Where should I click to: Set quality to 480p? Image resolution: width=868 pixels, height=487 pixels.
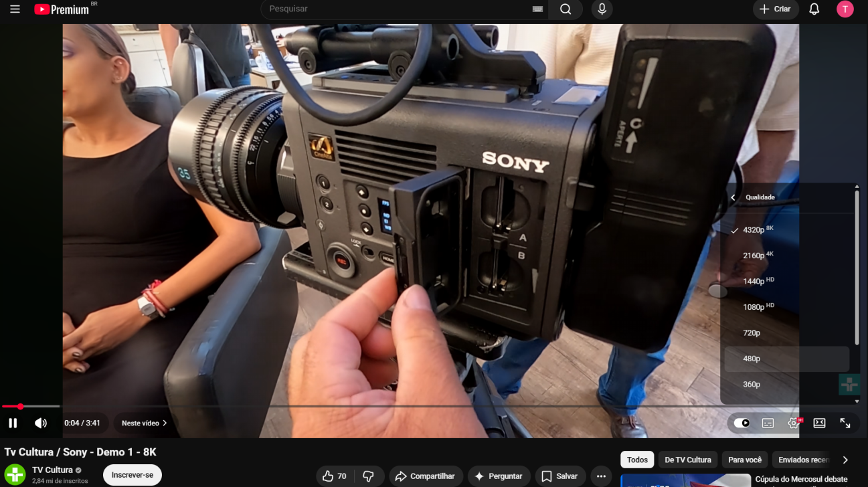point(786,359)
